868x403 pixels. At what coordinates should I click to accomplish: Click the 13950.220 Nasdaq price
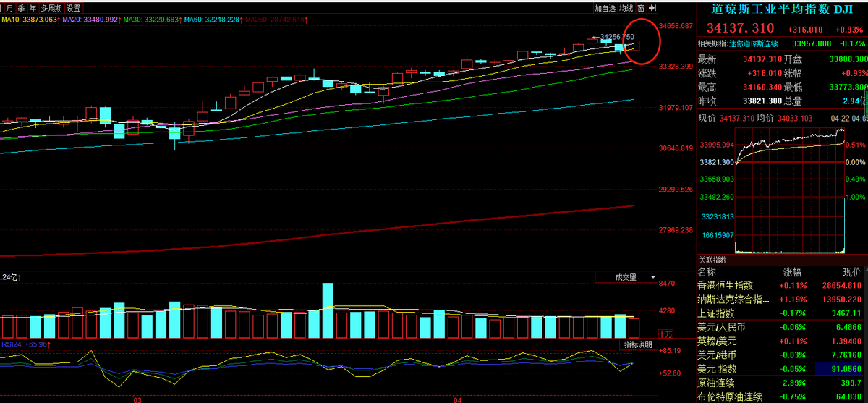pos(842,300)
